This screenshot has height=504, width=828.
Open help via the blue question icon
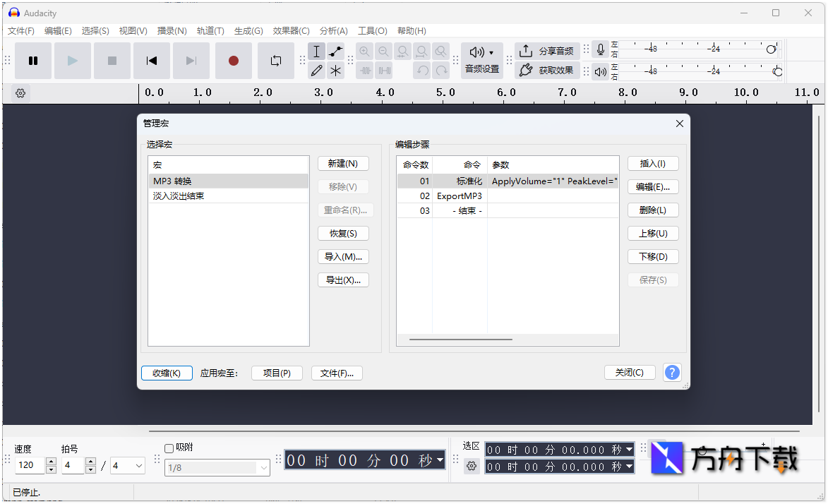tap(672, 373)
